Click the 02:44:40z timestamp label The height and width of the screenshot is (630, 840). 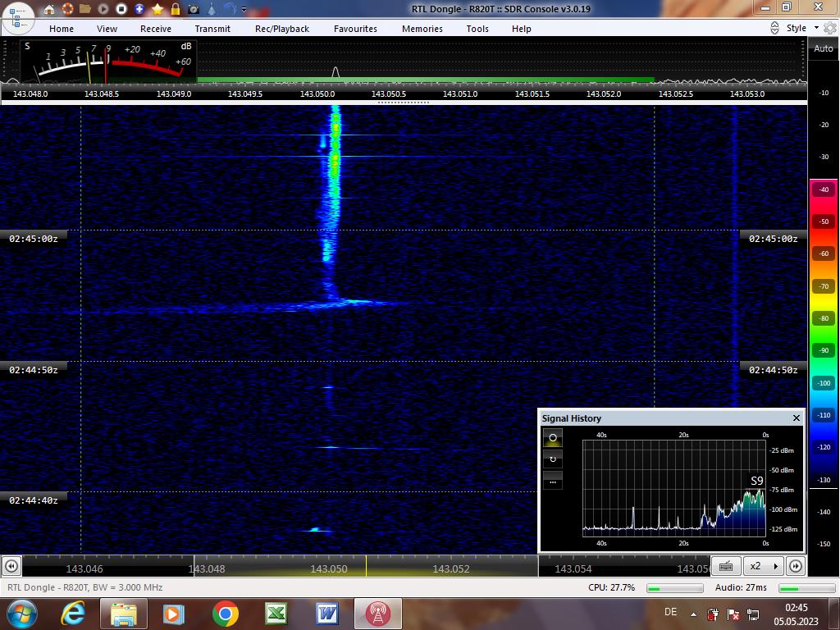click(33, 500)
